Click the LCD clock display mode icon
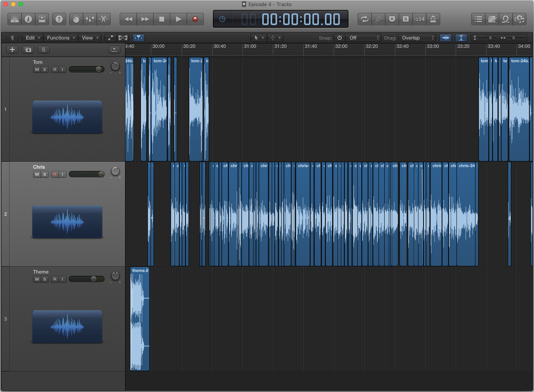Screen dimensions: 534x392 (x=222, y=19)
